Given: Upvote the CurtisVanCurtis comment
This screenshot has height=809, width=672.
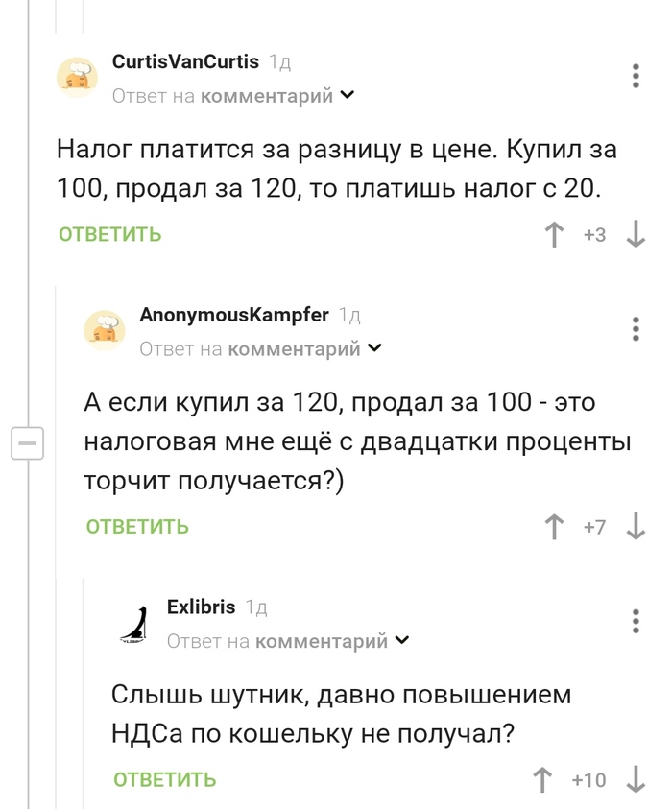Looking at the screenshot, I should pyautogui.click(x=557, y=232).
